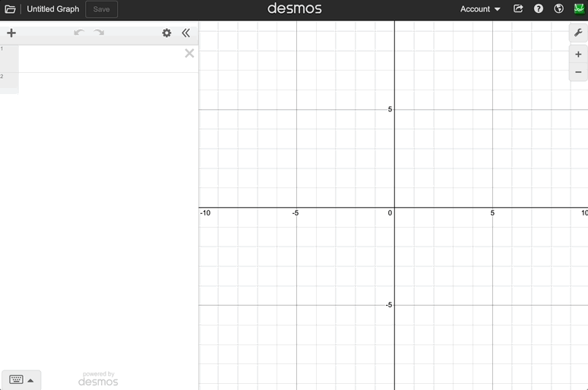Open expression list settings gear
This screenshot has height=390, width=588.
pos(166,33)
